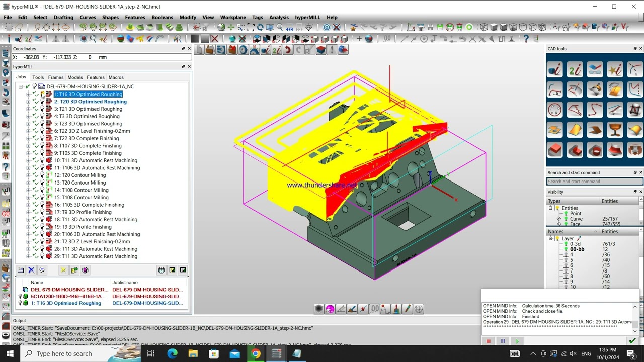Switch to the Macros tab
644x362 pixels.
[x=116, y=77]
